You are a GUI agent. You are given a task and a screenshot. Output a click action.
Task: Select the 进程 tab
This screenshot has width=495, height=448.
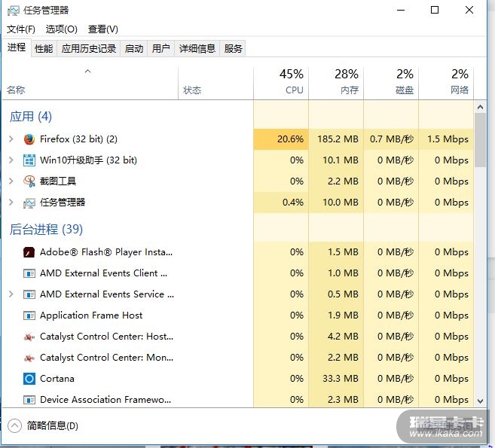17,47
